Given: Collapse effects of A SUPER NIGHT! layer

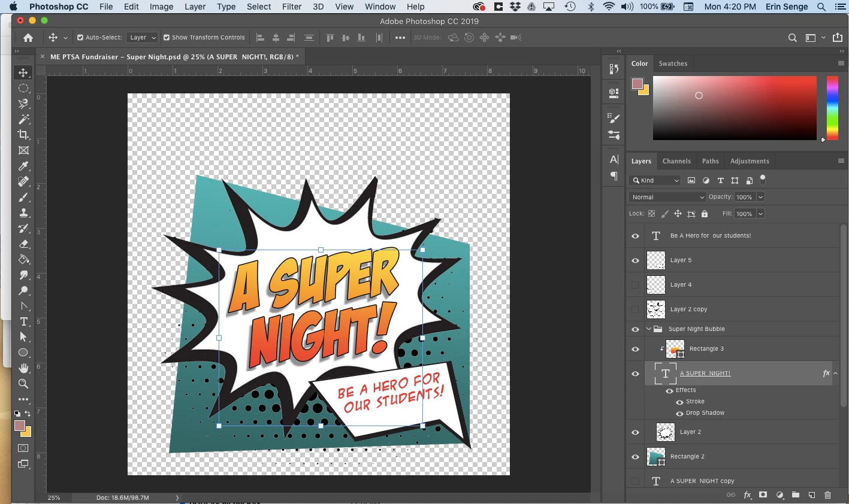Looking at the screenshot, I should point(835,373).
